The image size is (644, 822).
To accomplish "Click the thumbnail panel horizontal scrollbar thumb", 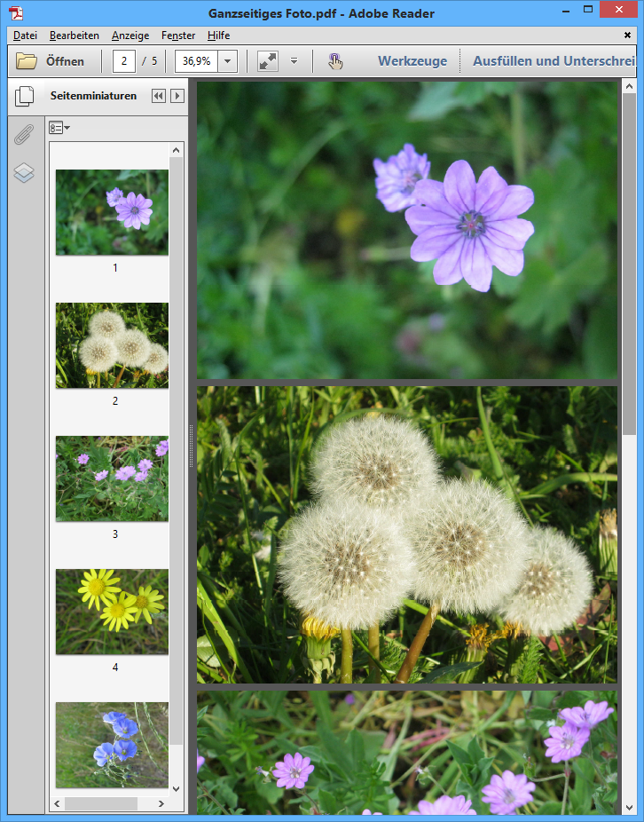I will (x=101, y=803).
